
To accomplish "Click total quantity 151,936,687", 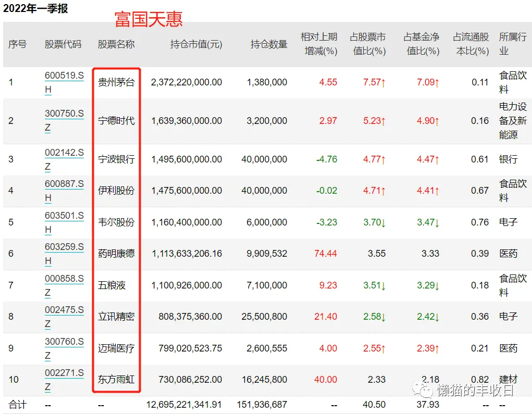I will click(262, 405).
